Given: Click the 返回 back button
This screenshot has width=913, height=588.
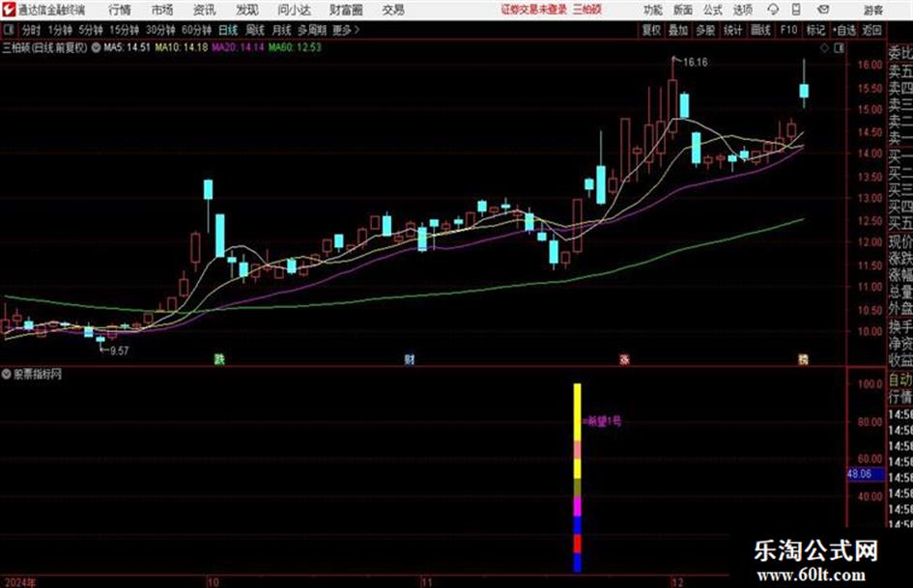Looking at the screenshot, I should pos(871,30).
